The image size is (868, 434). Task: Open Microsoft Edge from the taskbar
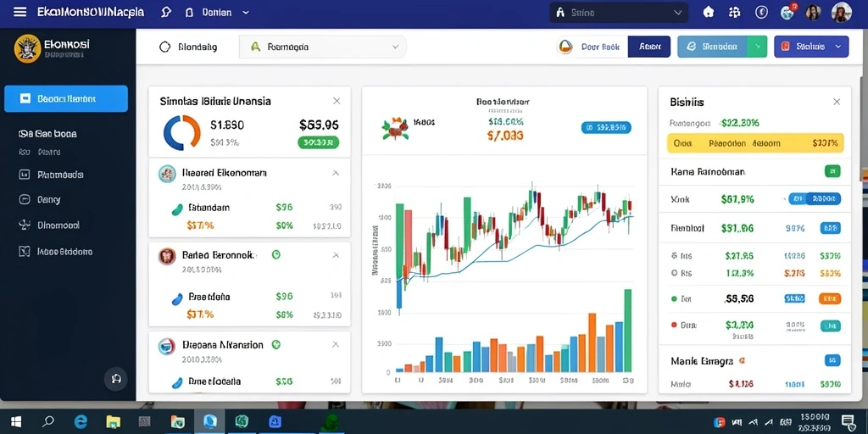coord(81,422)
